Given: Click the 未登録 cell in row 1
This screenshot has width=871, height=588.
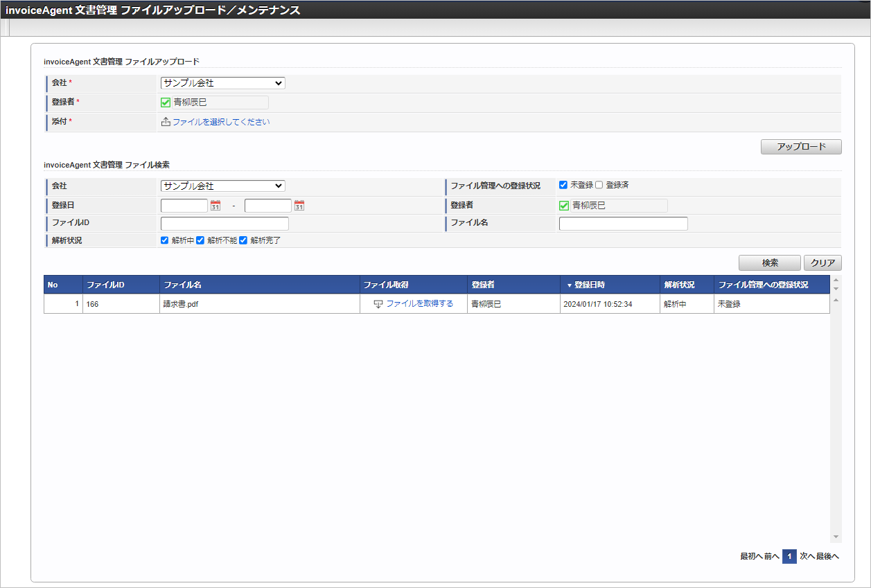Looking at the screenshot, I should tap(772, 304).
